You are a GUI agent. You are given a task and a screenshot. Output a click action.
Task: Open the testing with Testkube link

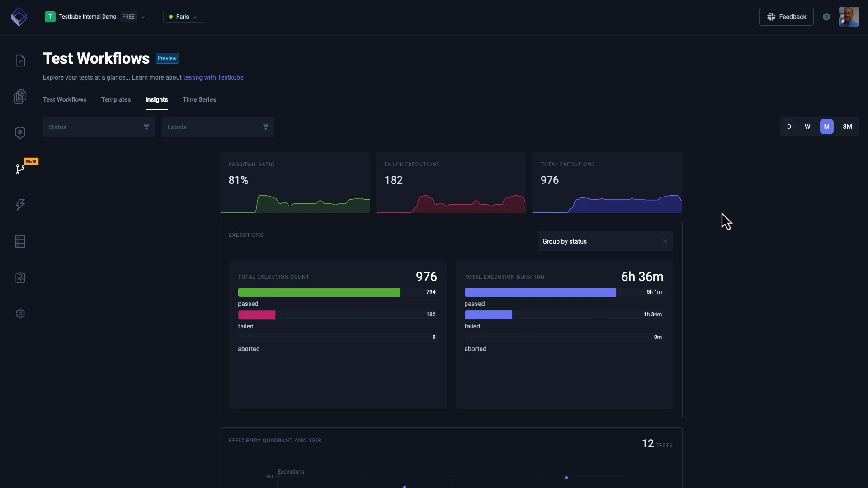pos(213,77)
